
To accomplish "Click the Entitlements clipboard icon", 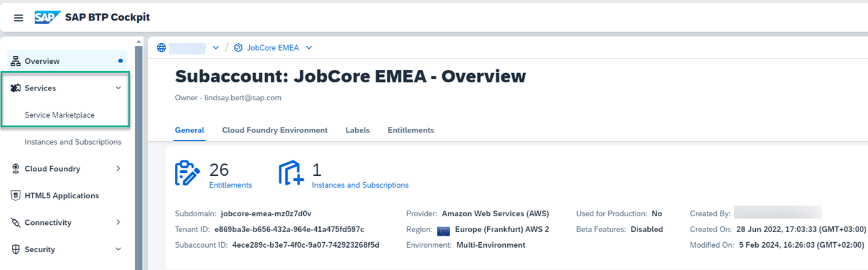I will click(188, 173).
